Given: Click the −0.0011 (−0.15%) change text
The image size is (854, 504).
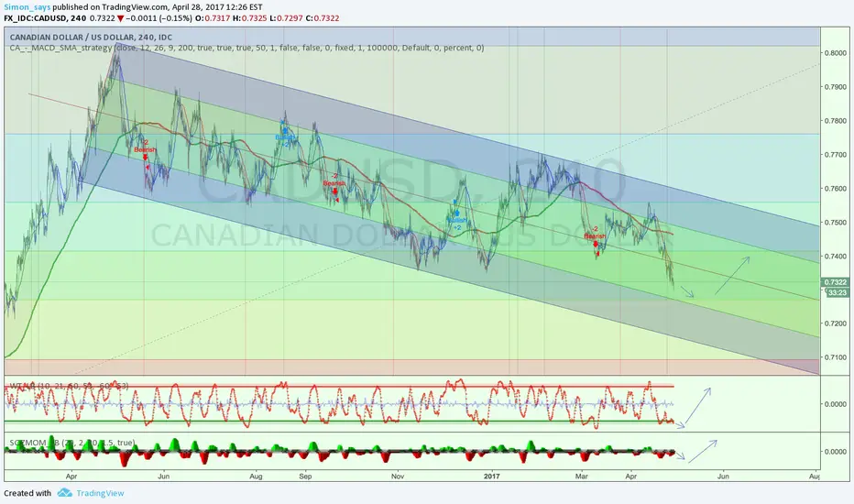Looking at the screenshot, I should [x=159, y=18].
